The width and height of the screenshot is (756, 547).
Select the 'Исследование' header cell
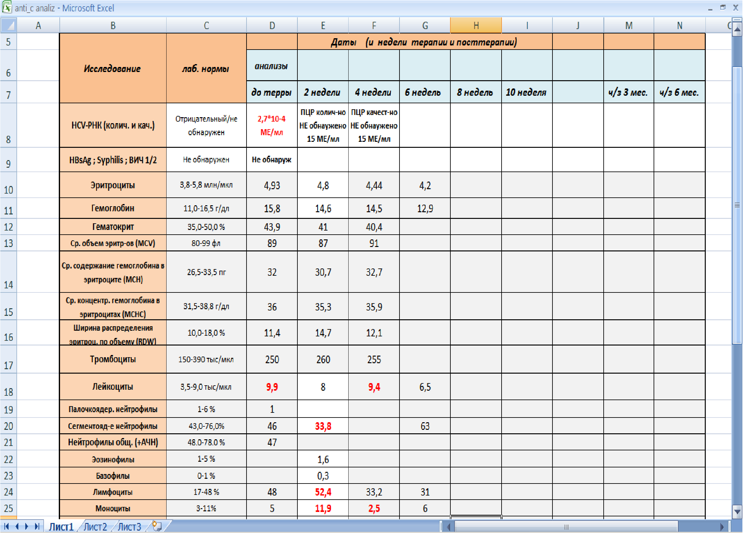[113, 68]
